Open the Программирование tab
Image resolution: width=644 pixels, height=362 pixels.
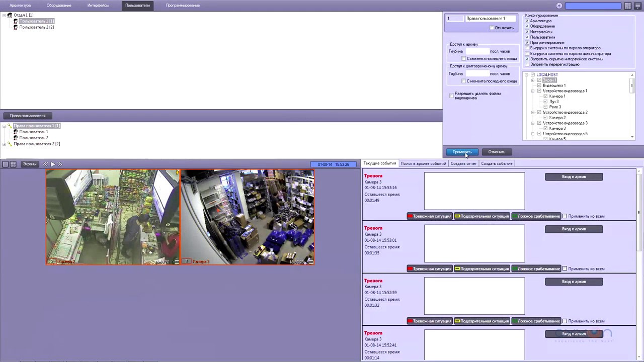coord(183,6)
